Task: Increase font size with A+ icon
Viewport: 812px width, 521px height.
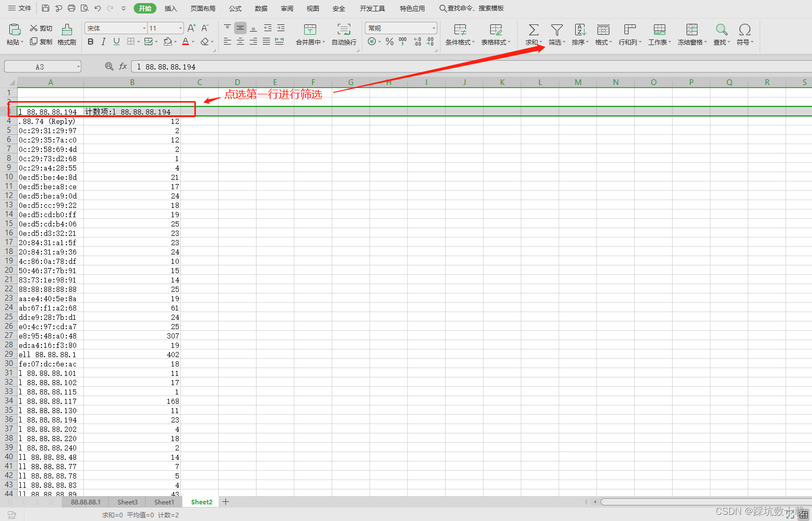Action: click(192, 28)
